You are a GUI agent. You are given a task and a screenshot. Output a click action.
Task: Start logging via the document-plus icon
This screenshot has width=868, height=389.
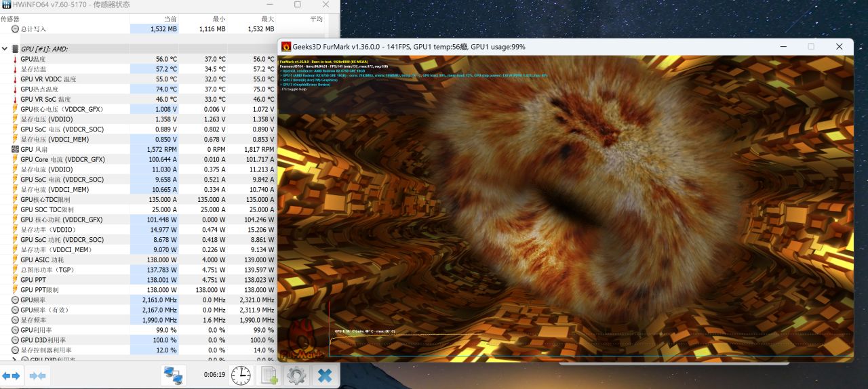click(x=269, y=375)
